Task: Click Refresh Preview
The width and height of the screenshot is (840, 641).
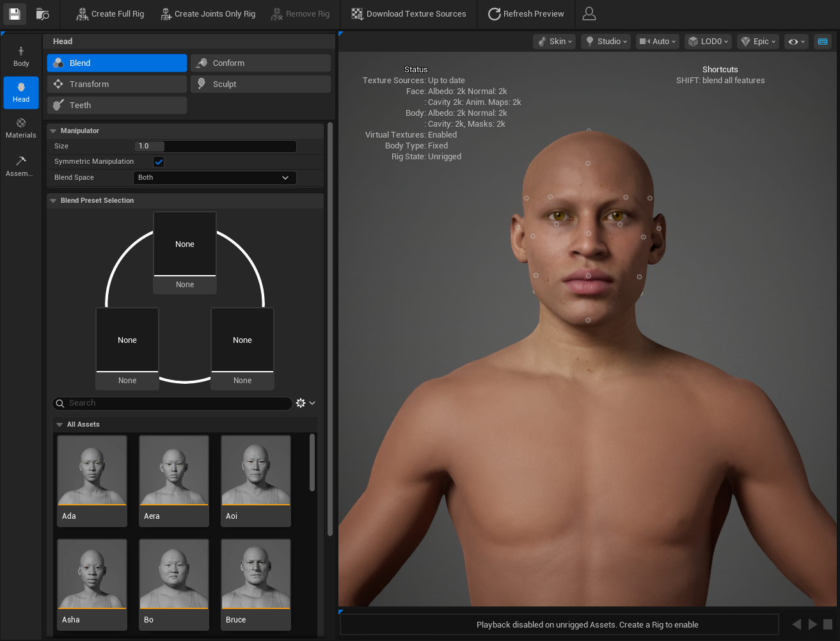Action: 526,13
